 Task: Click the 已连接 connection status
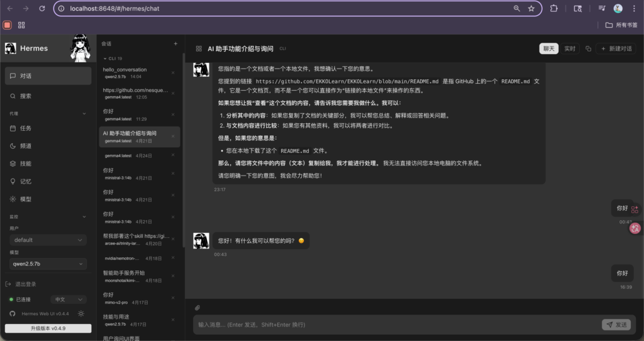(x=19, y=299)
